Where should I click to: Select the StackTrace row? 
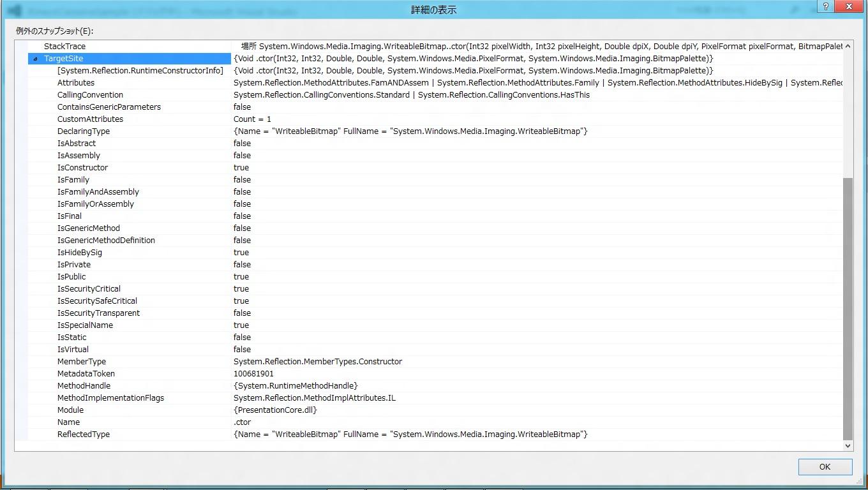click(x=436, y=47)
